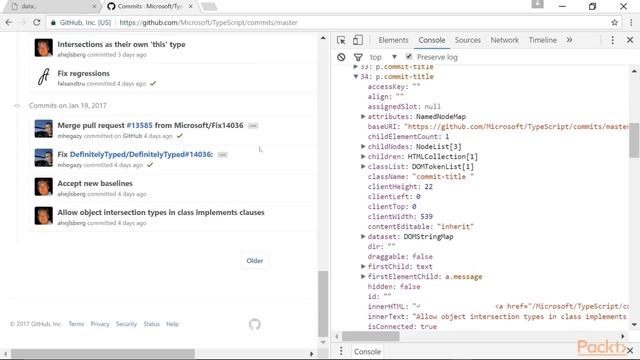Show more DevTools tabs with the chevron

coord(569,40)
